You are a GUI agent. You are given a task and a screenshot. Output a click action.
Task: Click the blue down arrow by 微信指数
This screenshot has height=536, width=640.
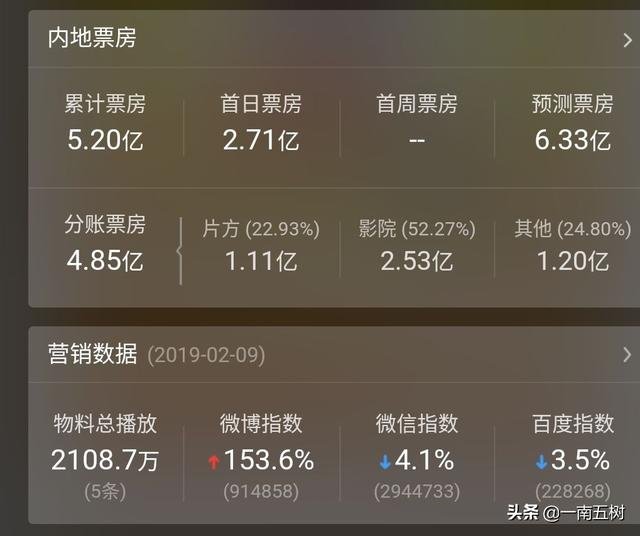(384, 462)
